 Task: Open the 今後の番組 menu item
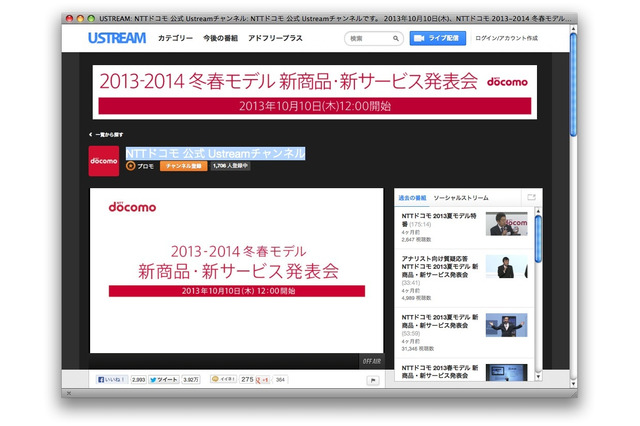tap(220, 38)
